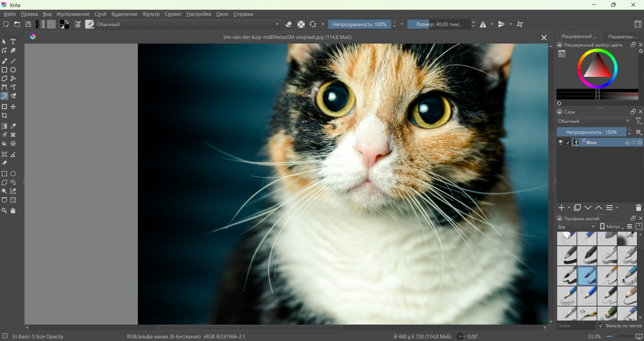This screenshot has width=644, height=341.
Task: Hide the Фон layer visibility
Action: tap(560, 142)
